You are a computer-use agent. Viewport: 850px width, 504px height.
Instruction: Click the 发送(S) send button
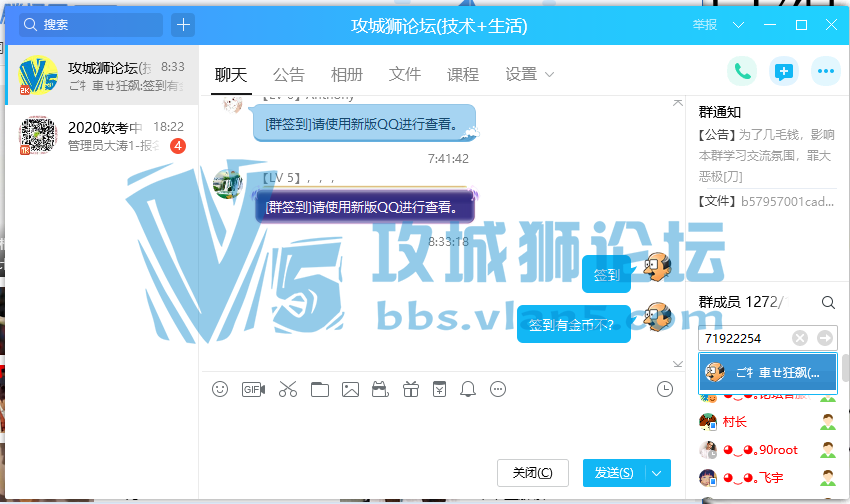613,473
